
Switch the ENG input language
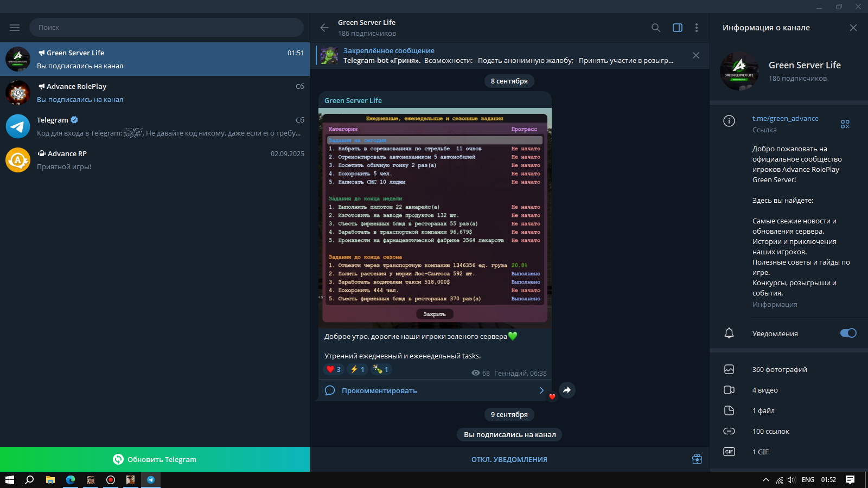click(x=808, y=480)
